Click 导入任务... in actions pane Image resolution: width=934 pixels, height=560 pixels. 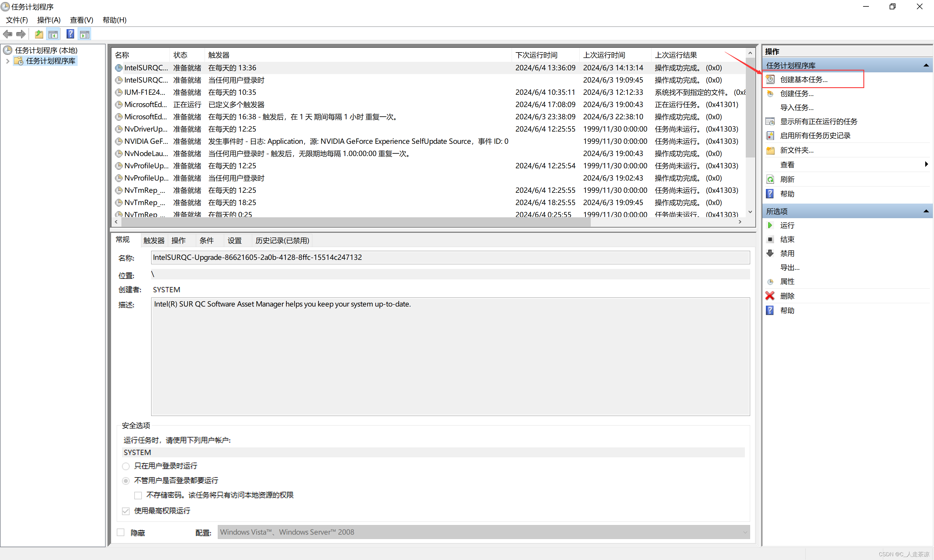tap(797, 108)
